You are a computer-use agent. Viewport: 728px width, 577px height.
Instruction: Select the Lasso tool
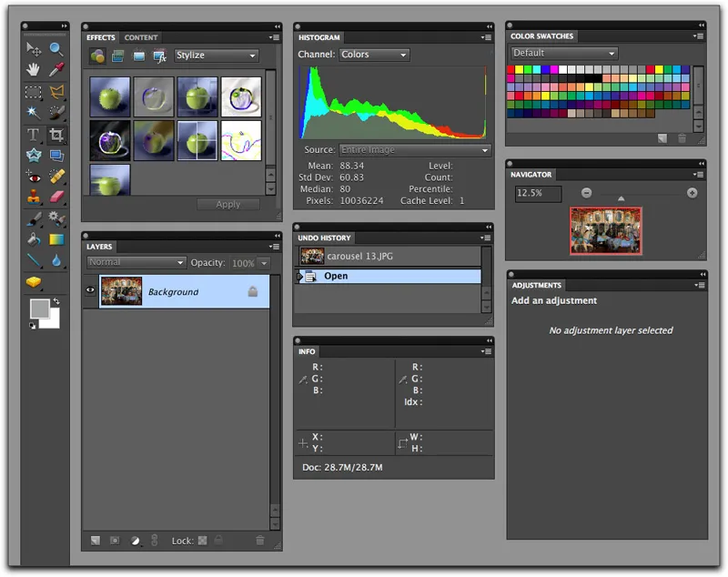tap(56, 91)
